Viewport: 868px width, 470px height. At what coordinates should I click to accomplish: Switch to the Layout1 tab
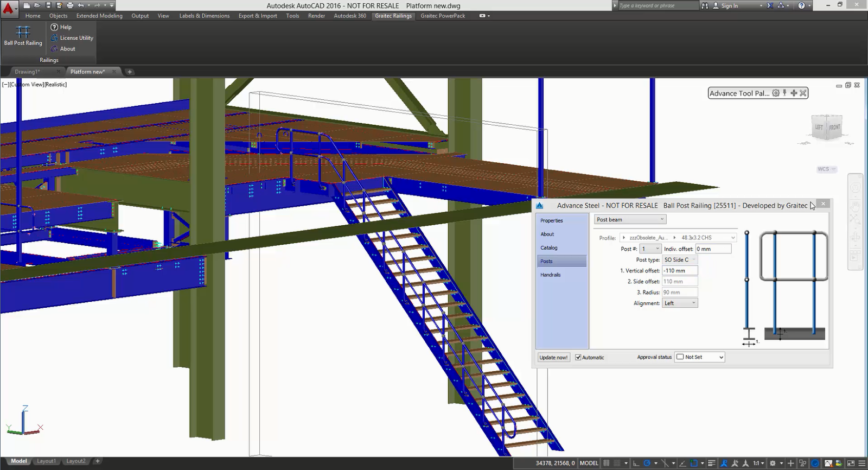pos(46,461)
